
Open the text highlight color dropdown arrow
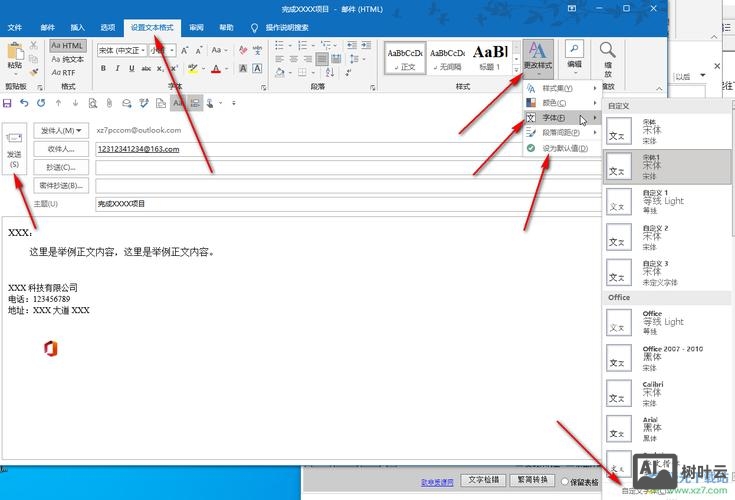203,68
